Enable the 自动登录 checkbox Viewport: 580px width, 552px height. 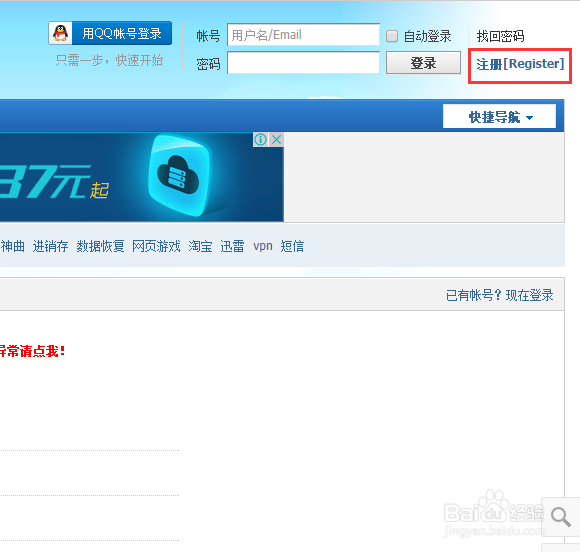[392, 36]
